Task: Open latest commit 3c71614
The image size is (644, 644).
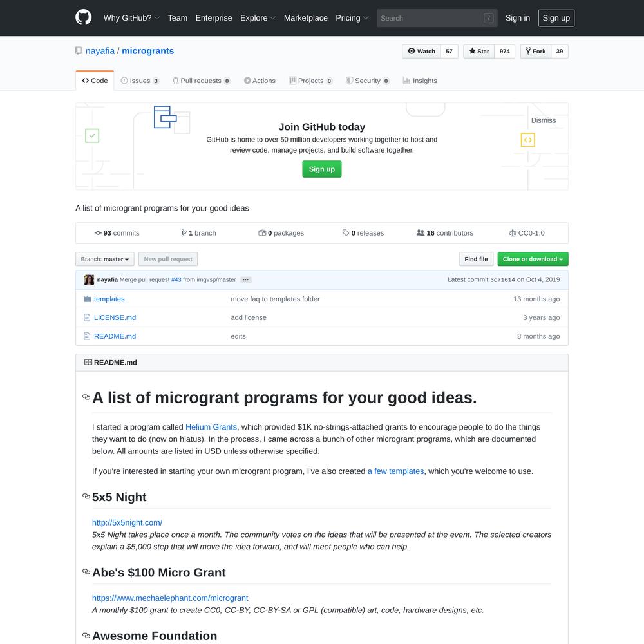Action: (x=502, y=279)
